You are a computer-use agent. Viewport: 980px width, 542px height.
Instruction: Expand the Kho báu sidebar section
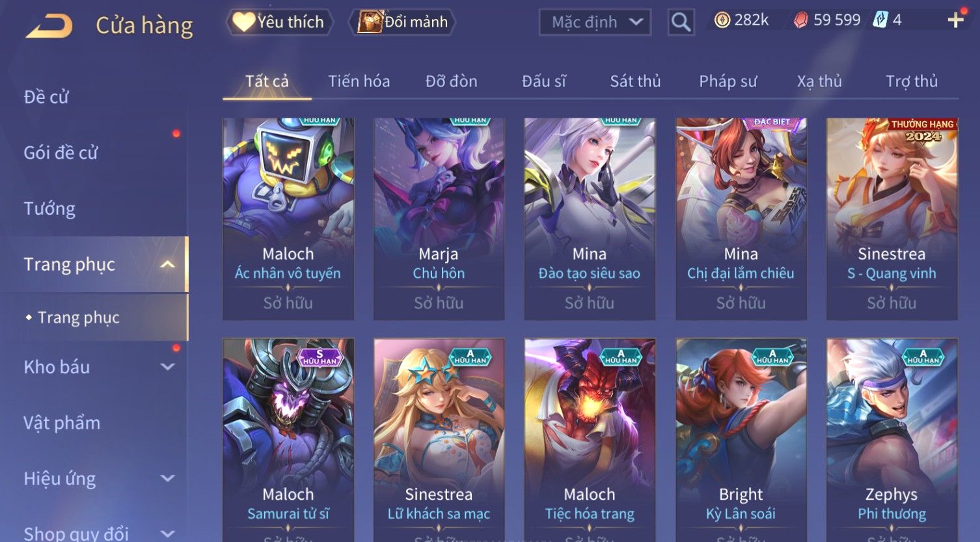click(x=167, y=367)
